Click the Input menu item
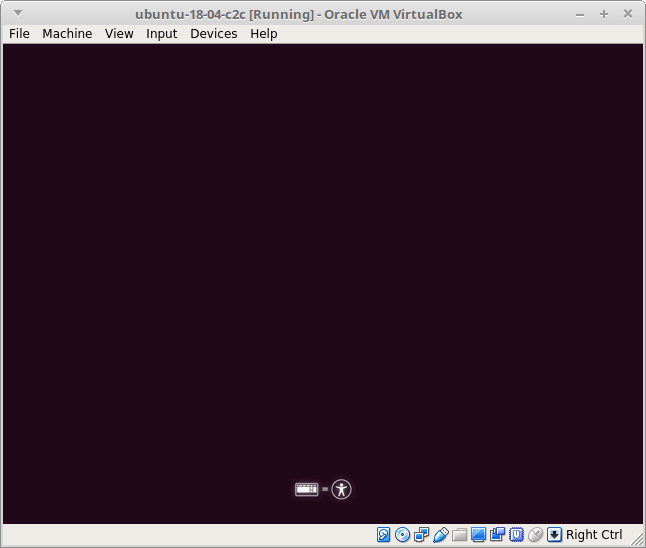Viewport: 646px width, 548px height. (162, 33)
